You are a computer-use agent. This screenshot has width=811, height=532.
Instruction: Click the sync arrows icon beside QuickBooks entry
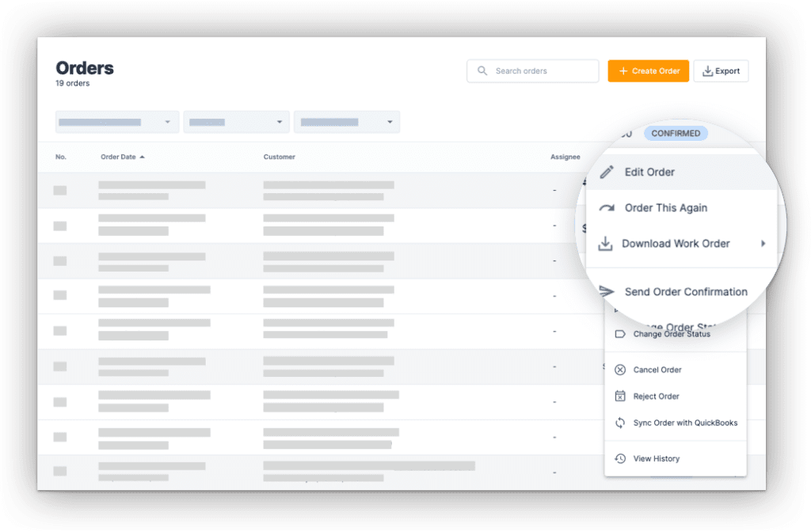(x=620, y=423)
